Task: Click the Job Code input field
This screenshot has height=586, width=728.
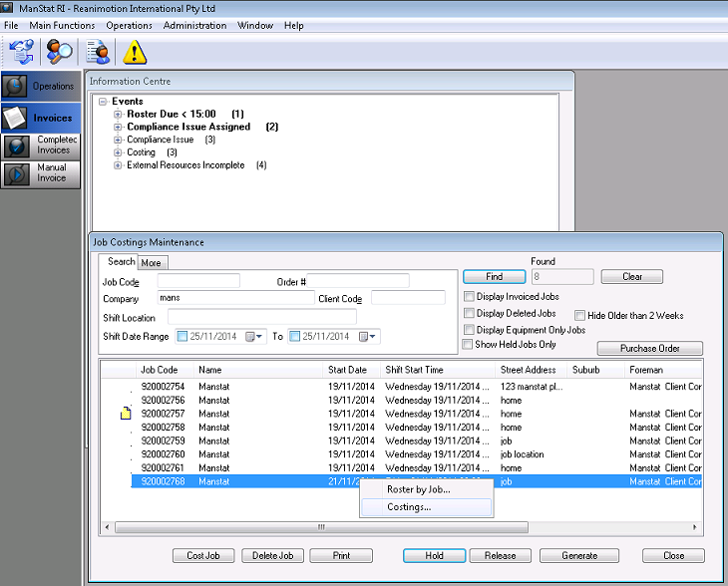Action: pos(198,281)
